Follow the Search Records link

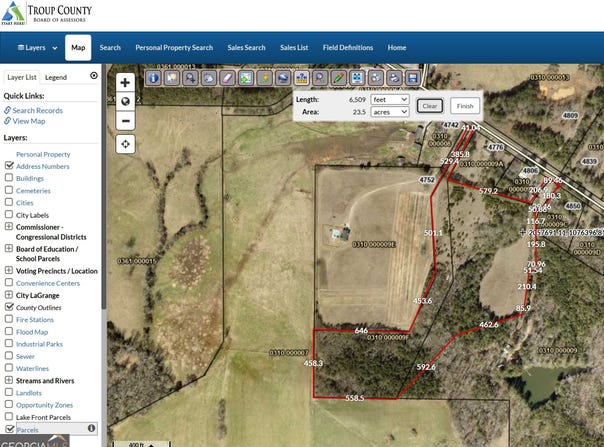pos(37,111)
